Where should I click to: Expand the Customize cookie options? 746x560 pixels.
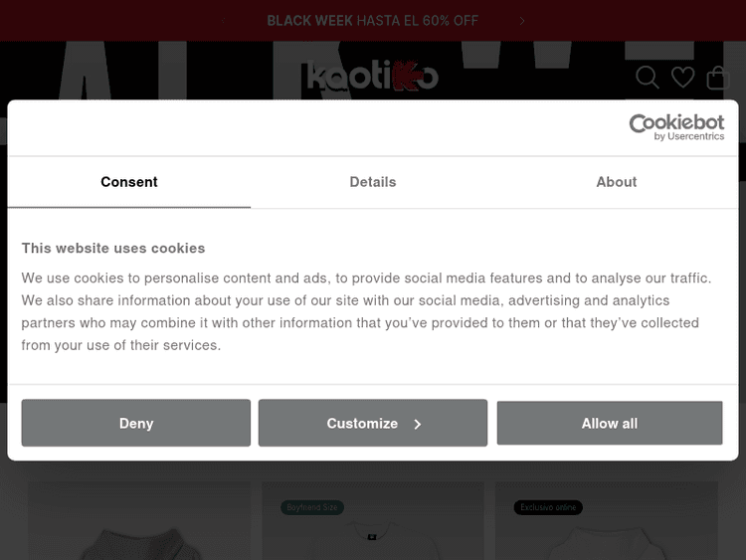373,423
